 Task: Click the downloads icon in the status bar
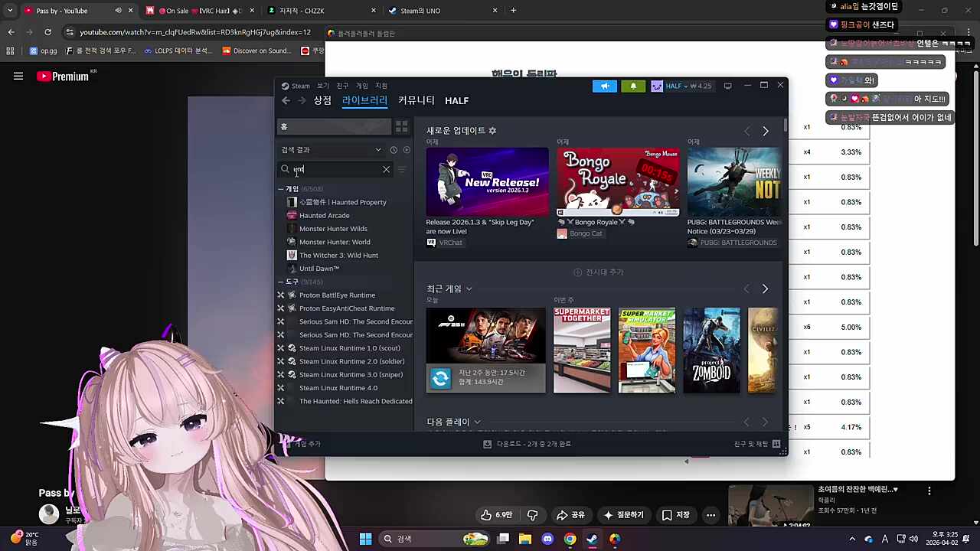[x=487, y=443]
